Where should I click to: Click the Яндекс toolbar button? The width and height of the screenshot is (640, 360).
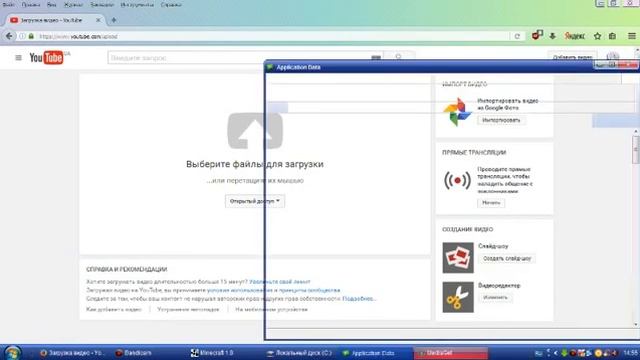tap(574, 36)
